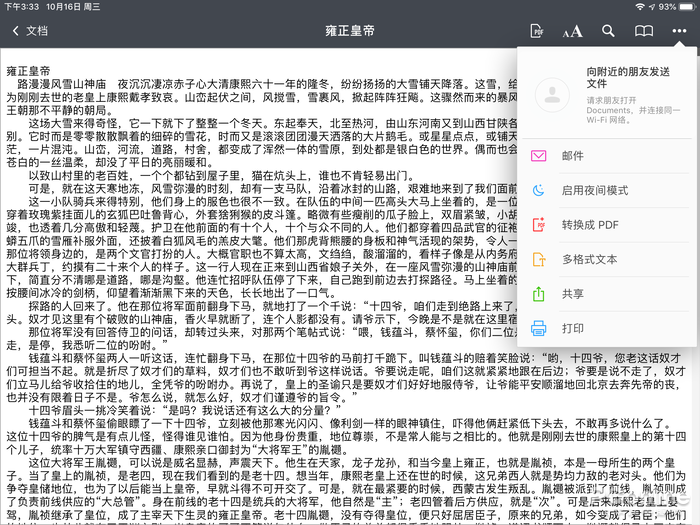Click the red PDF document icon in menu
Screen dimensions: 700x525
coord(539,225)
